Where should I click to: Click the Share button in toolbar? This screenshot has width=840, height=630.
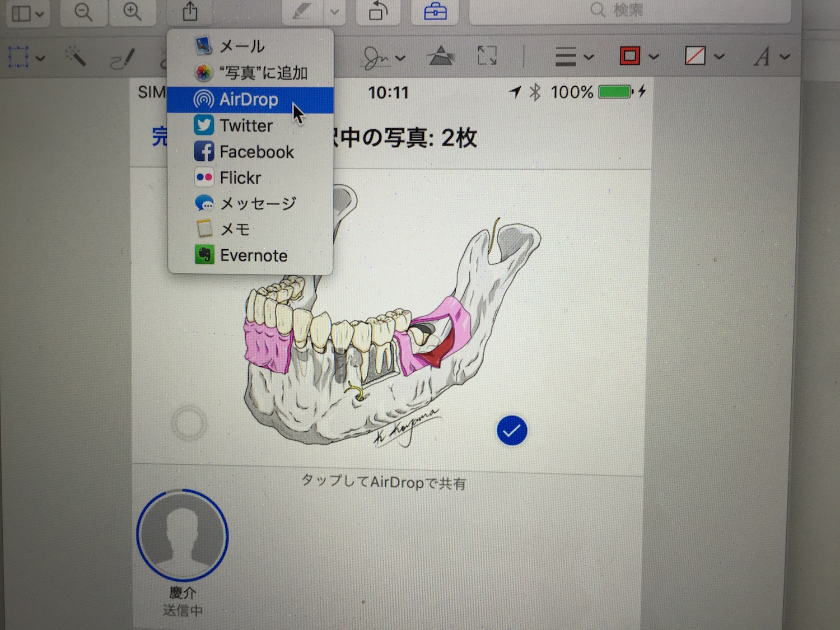click(190, 12)
